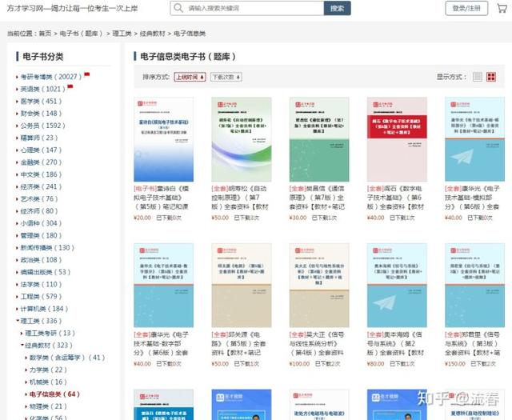Open 精算师 (23) category

point(39,138)
